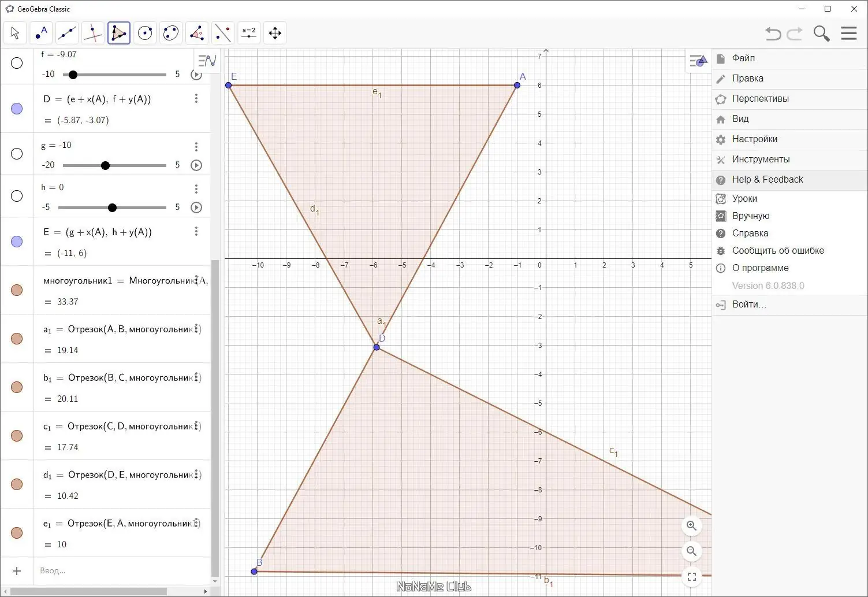
Task: Toggle visibility of segment e₁
Action: 17,533
